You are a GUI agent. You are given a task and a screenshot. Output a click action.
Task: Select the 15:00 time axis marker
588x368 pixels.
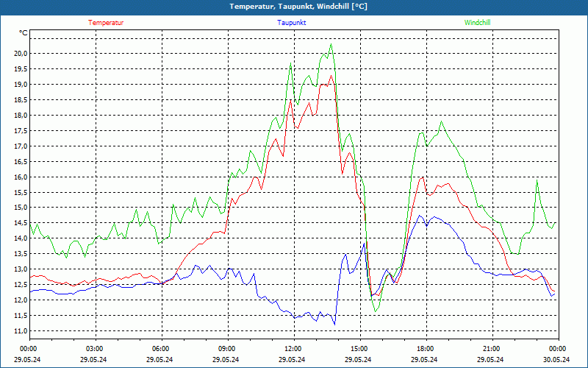[x=359, y=349]
